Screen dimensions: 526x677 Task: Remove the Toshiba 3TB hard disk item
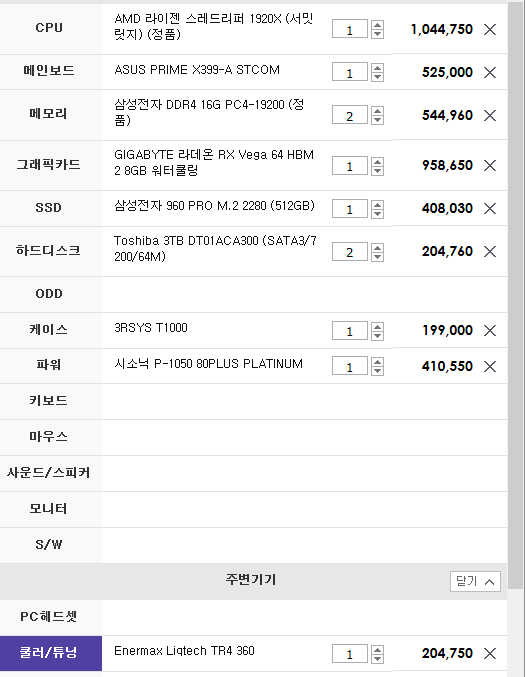[x=490, y=251]
